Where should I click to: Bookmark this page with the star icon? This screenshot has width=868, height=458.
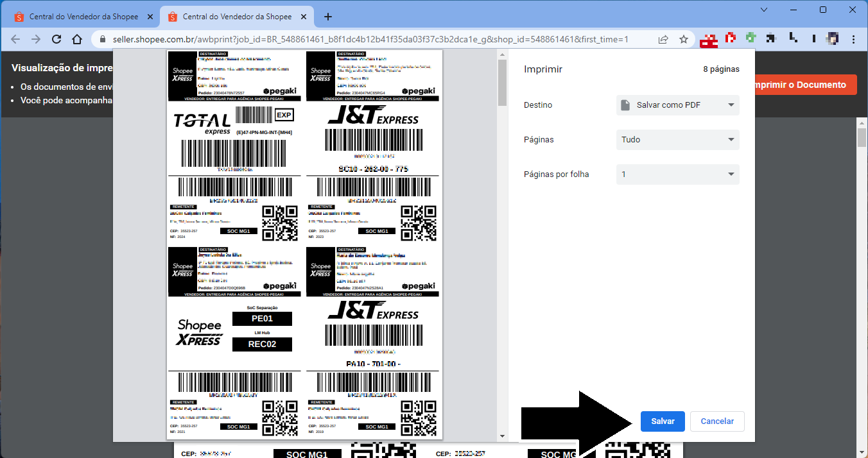click(x=684, y=40)
